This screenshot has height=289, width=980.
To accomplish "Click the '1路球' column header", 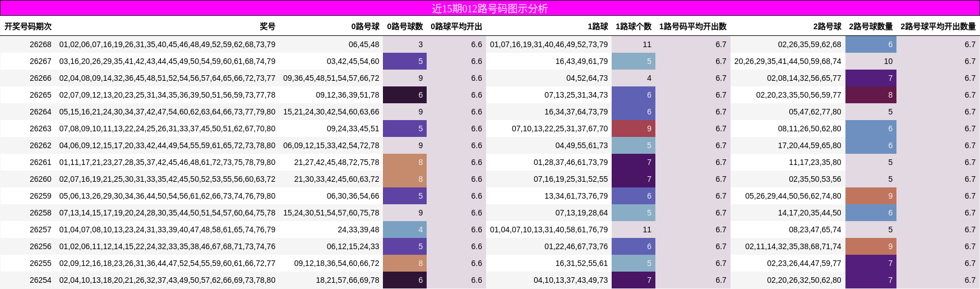I will tap(598, 26).
